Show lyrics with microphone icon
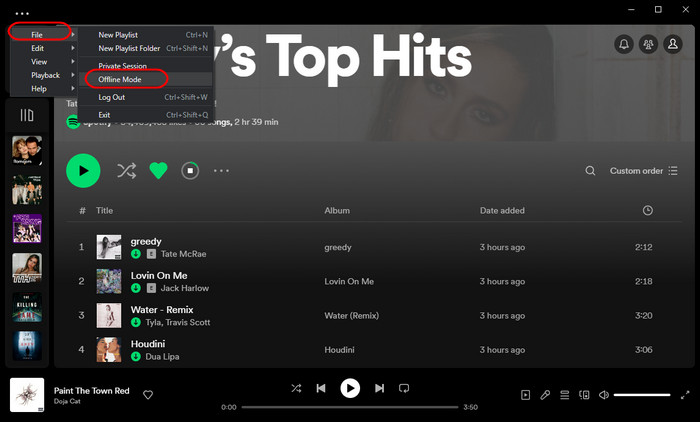The width and height of the screenshot is (700, 422). (x=545, y=395)
